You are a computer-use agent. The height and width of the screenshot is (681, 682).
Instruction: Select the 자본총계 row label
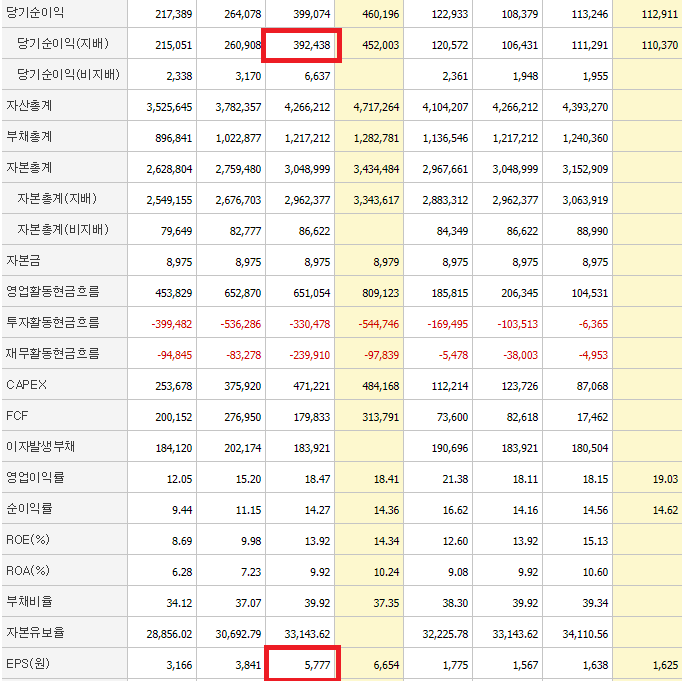pyautogui.click(x=29, y=167)
